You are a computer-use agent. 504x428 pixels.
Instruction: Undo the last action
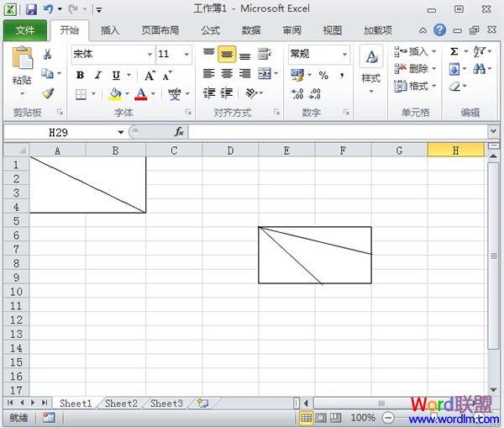[x=48, y=9]
